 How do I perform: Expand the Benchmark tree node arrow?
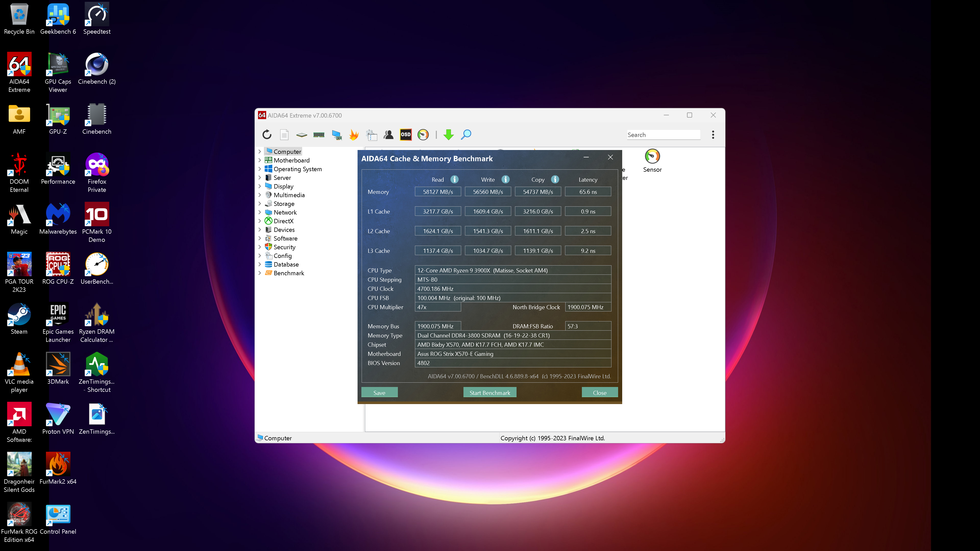(x=260, y=273)
